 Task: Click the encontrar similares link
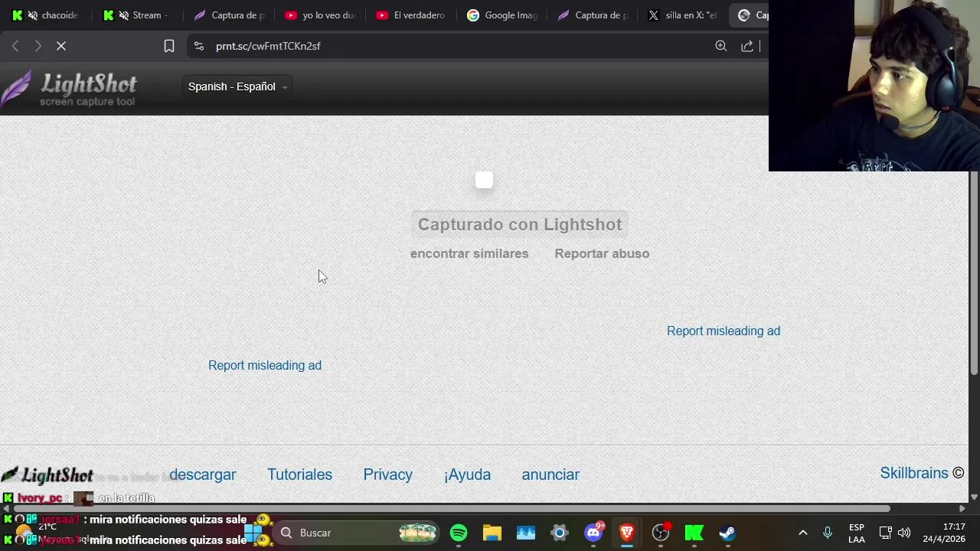pyautogui.click(x=469, y=253)
